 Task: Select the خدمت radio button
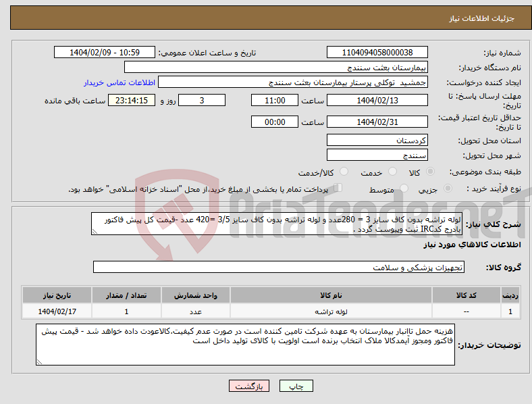click(x=392, y=172)
